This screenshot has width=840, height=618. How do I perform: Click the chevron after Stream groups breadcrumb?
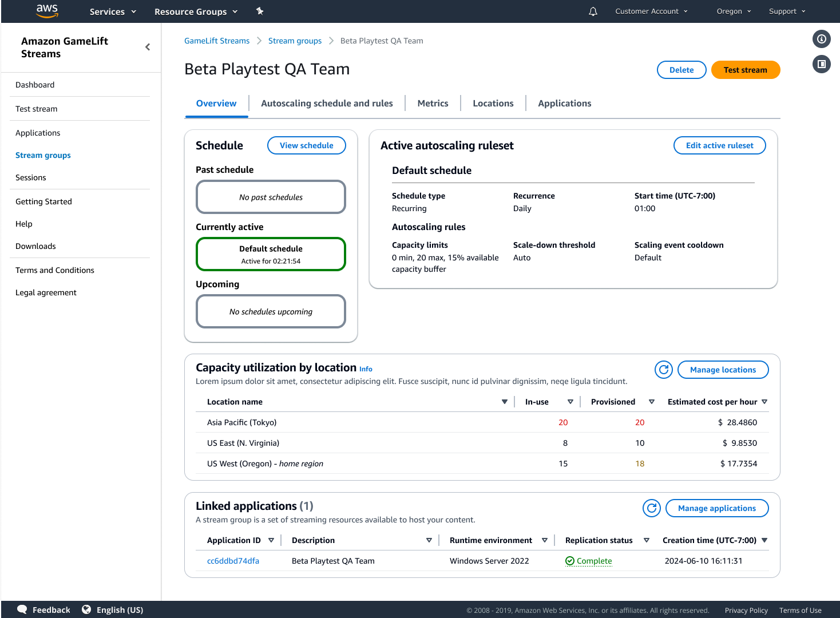point(331,41)
